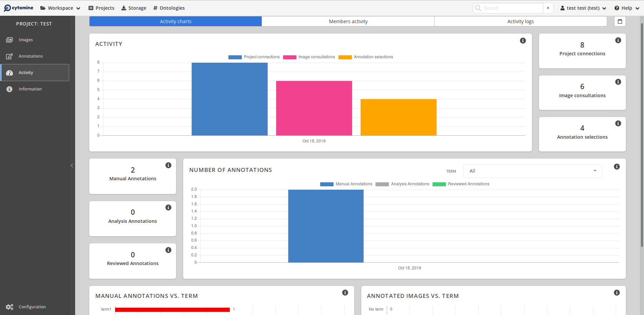The height and width of the screenshot is (315, 644).
Task: Open the test user account dropdown
Action: [583, 8]
